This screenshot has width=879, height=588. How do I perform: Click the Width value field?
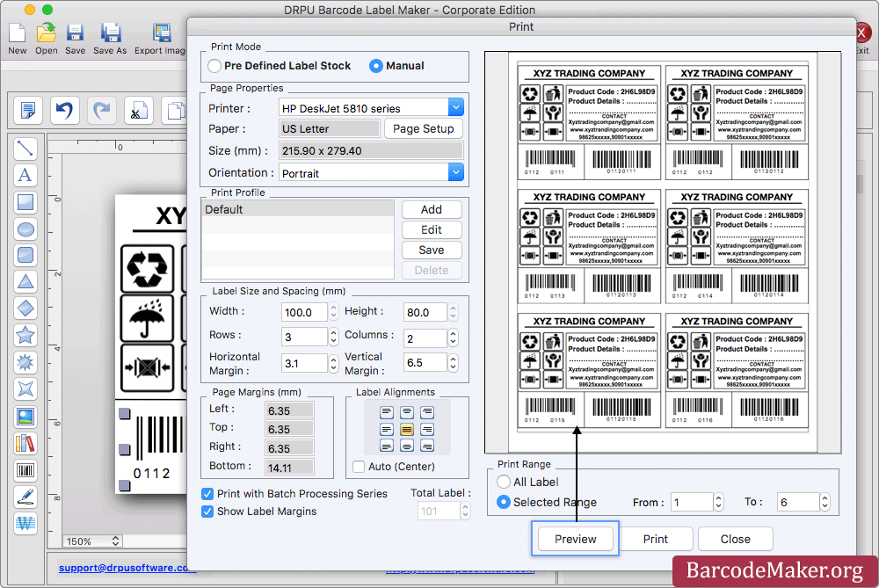[x=304, y=312]
